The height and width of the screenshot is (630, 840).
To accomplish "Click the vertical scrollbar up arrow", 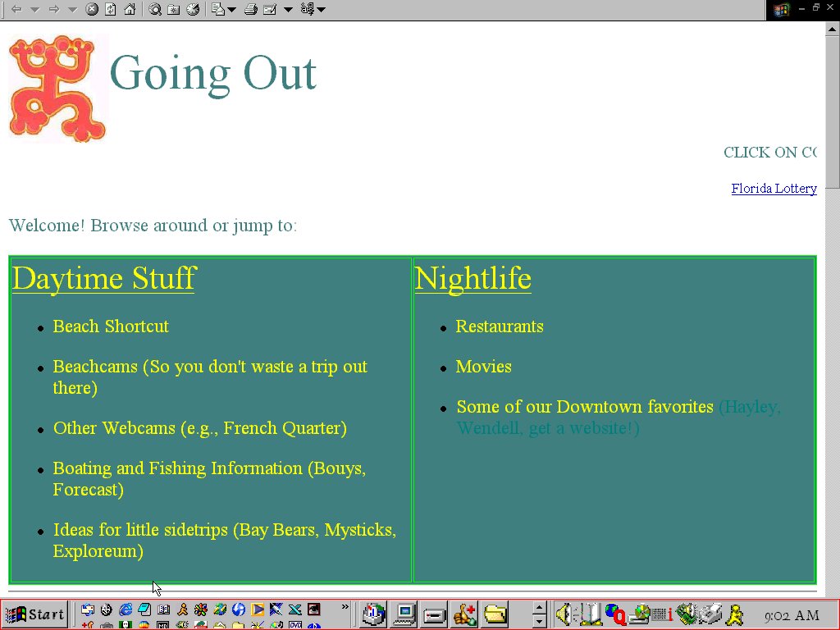I will tap(833, 29).
